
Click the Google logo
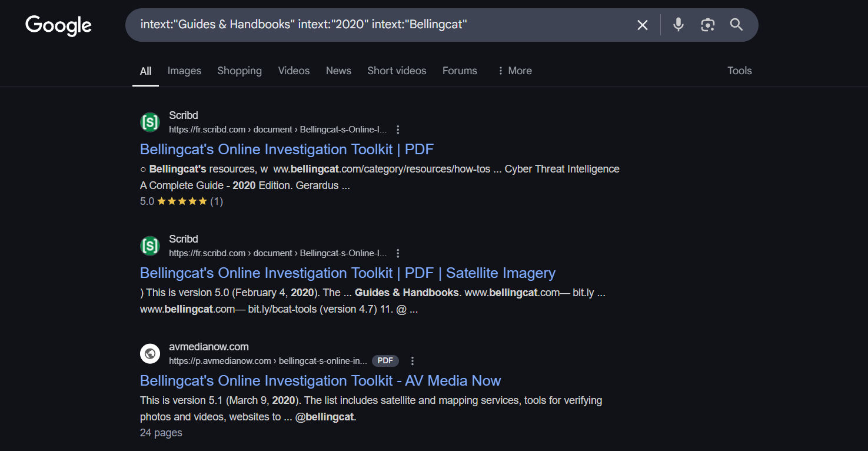click(x=58, y=25)
